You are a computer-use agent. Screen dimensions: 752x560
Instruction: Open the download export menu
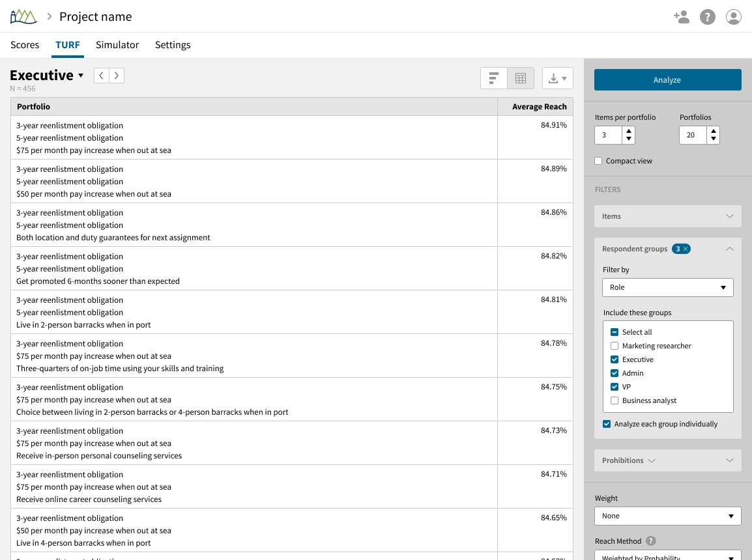pyautogui.click(x=557, y=78)
